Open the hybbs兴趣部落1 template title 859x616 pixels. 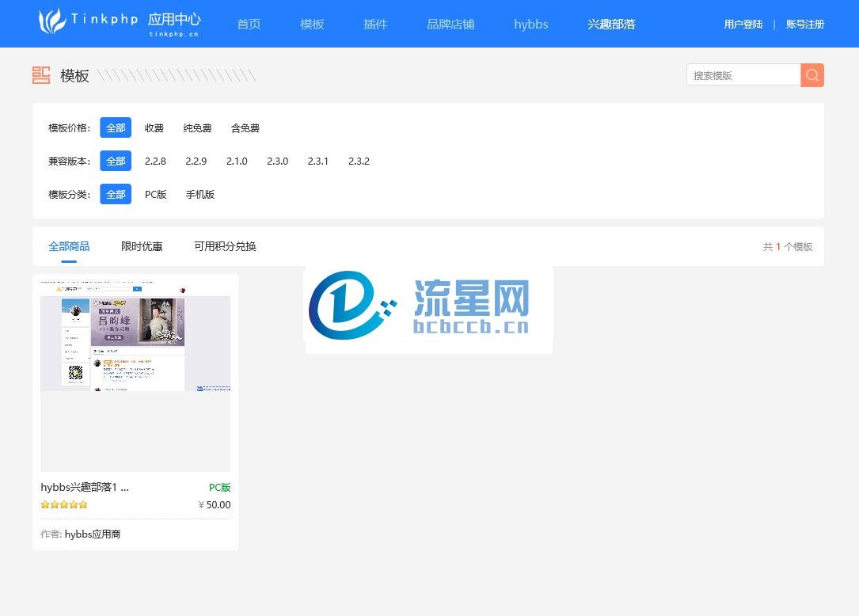pyautogui.click(x=85, y=487)
